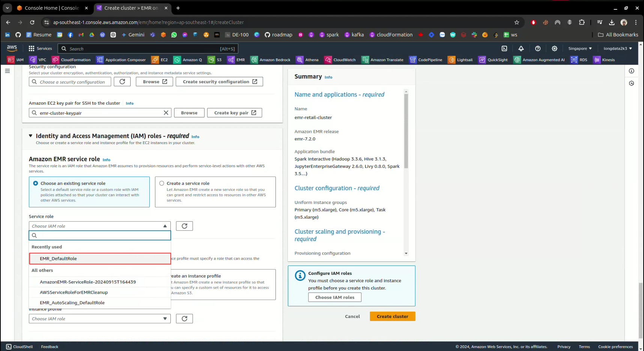
Task: Clear the emr-cluster-keypair selection
Action: pyautogui.click(x=166, y=113)
